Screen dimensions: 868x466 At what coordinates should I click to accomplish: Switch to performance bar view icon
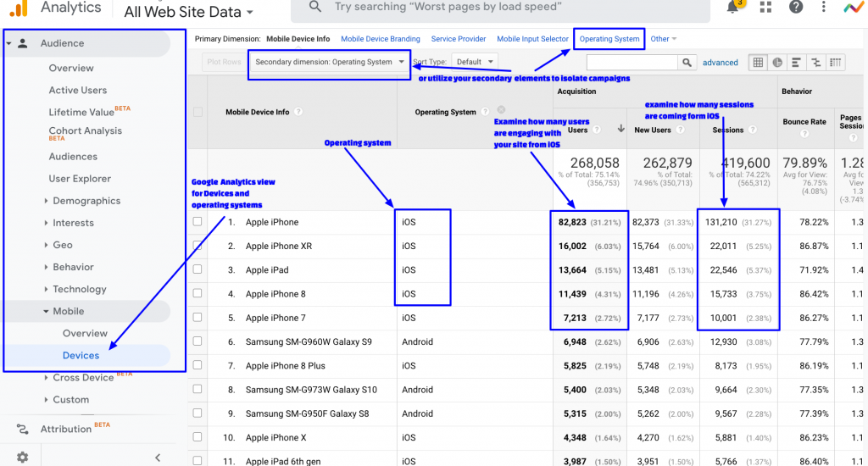tap(796, 63)
